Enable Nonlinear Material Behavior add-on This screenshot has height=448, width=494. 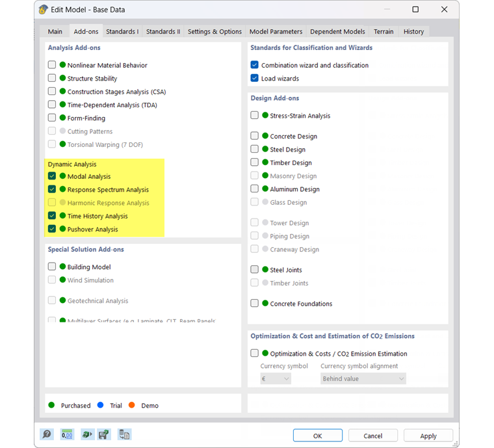(x=52, y=65)
